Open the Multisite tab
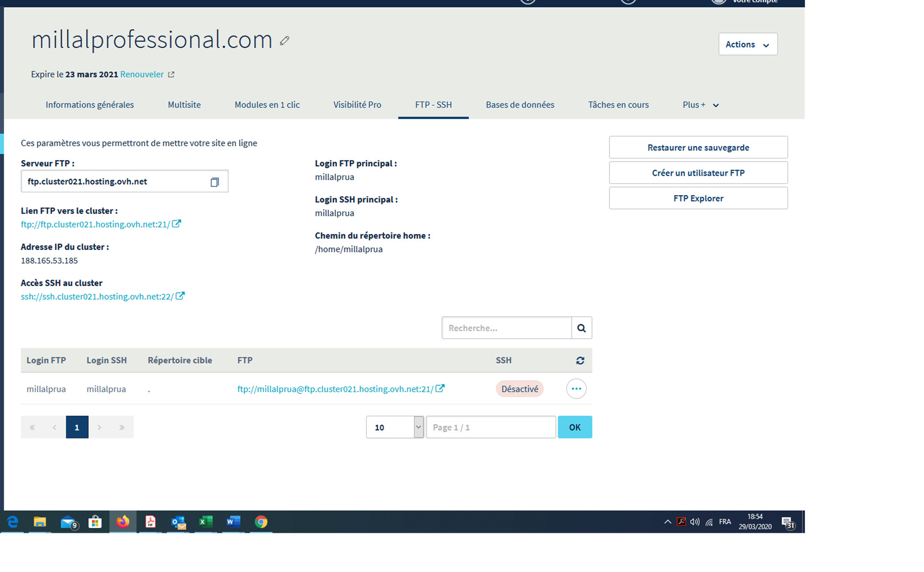 [184, 105]
